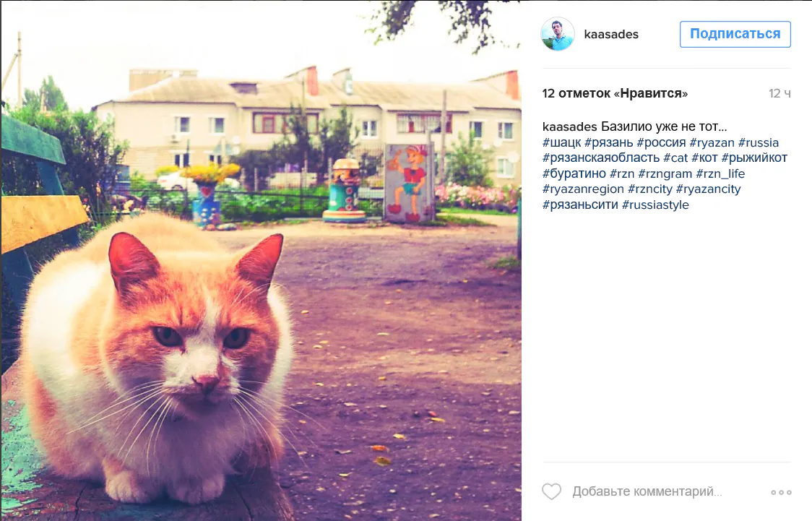View the 12 отметок «Нравится» likes list

point(615,93)
